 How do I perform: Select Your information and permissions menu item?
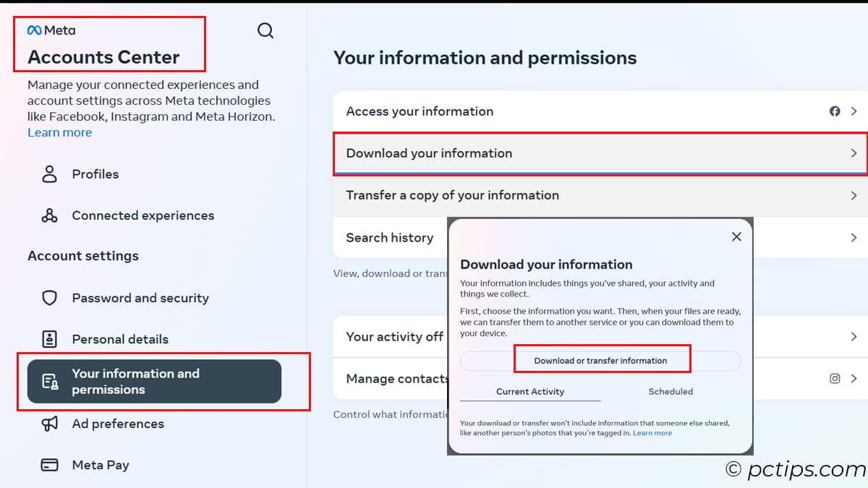click(x=154, y=381)
